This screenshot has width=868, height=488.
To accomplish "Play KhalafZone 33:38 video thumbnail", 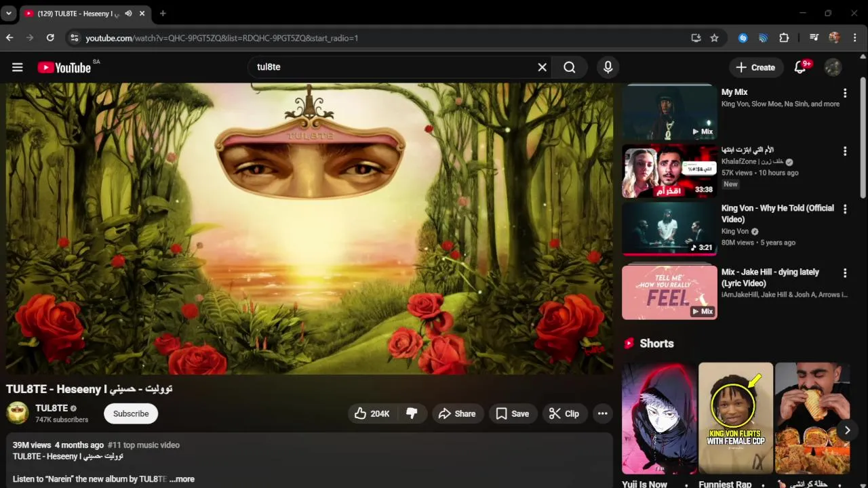I will 669,171.
